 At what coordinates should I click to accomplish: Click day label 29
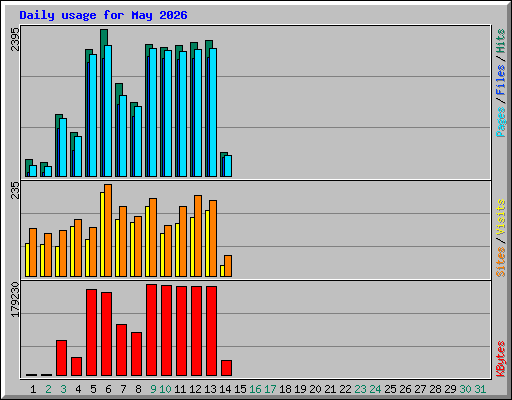tap(450, 389)
